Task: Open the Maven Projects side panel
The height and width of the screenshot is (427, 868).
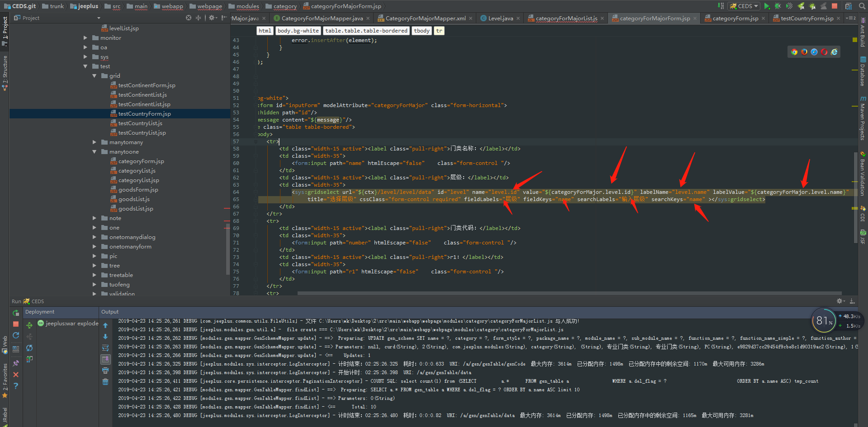Action: pos(863,117)
